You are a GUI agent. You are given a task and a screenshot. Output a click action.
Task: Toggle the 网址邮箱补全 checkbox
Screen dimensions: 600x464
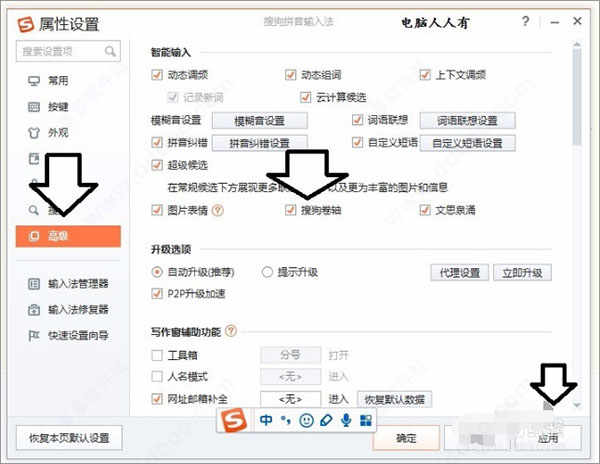157,399
